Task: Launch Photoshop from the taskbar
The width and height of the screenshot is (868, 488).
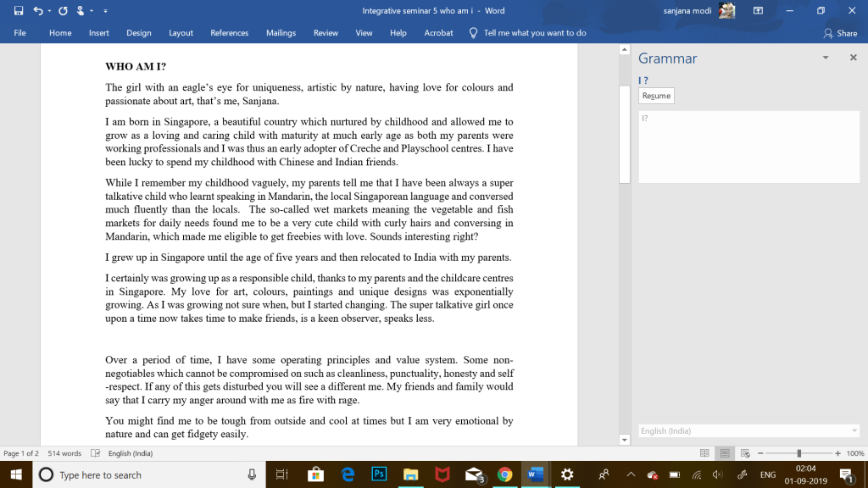Action: (380, 474)
